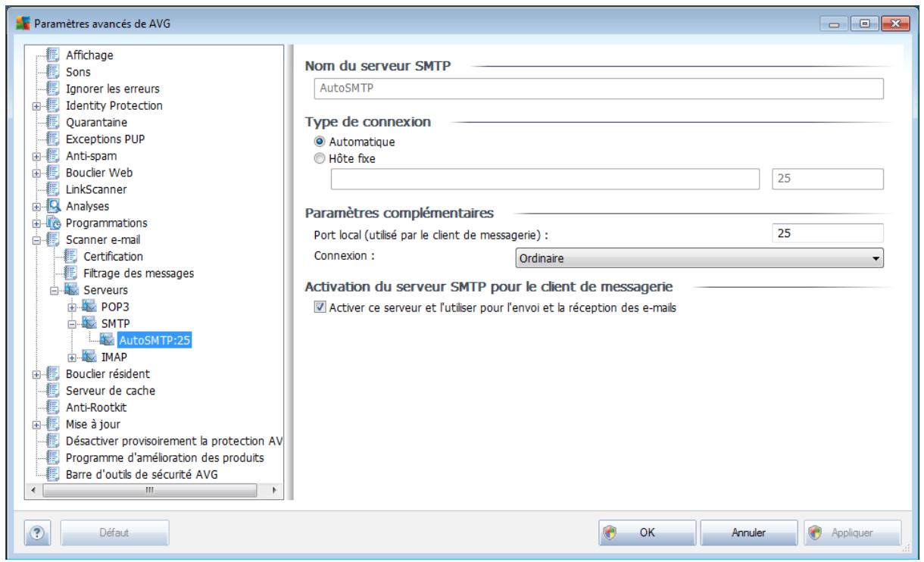Click the Défaut button
The width and height of the screenshot is (924, 562).
[x=115, y=532]
